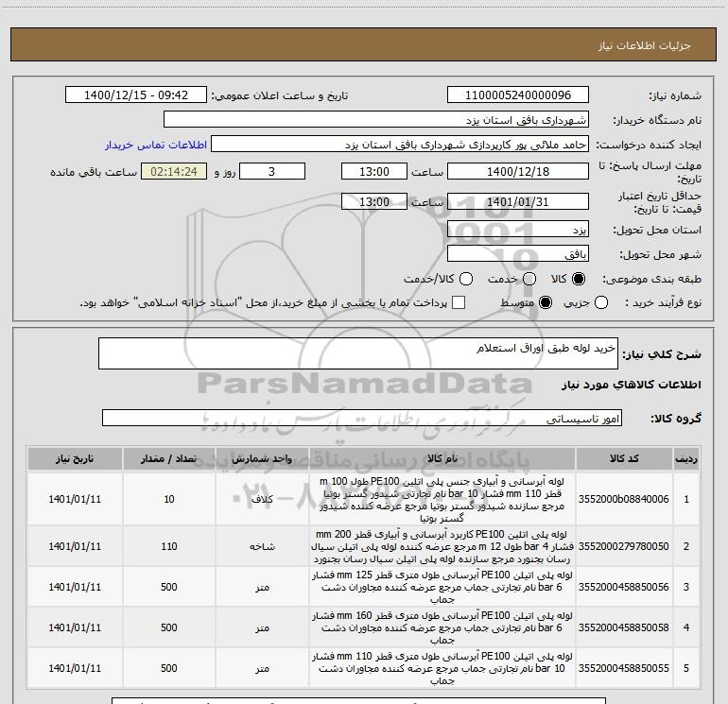Click the delivery province field یزد
Viewport: 728px width, 704px height.
518,230
